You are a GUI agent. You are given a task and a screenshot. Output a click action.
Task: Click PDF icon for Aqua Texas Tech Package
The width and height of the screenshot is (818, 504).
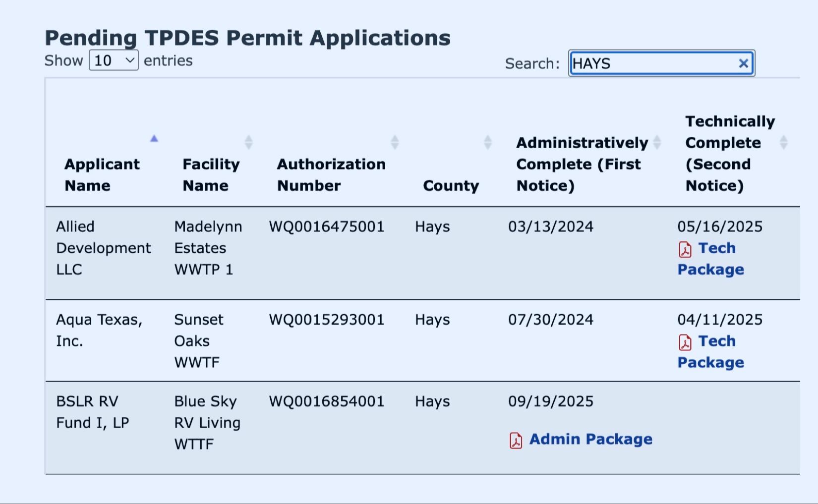coord(685,342)
